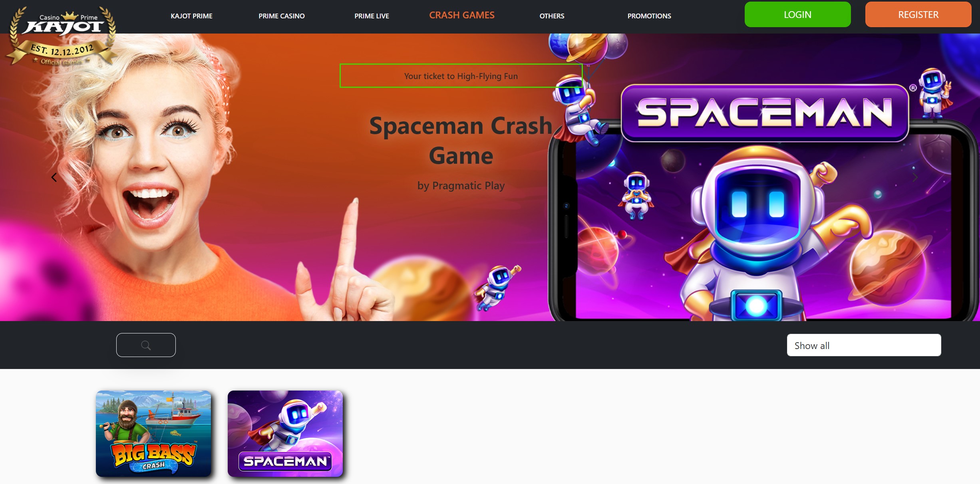This screenshot has width=980, height=484.
Task: Click the by Pragmatic Play text
Action: pos(461,186)
